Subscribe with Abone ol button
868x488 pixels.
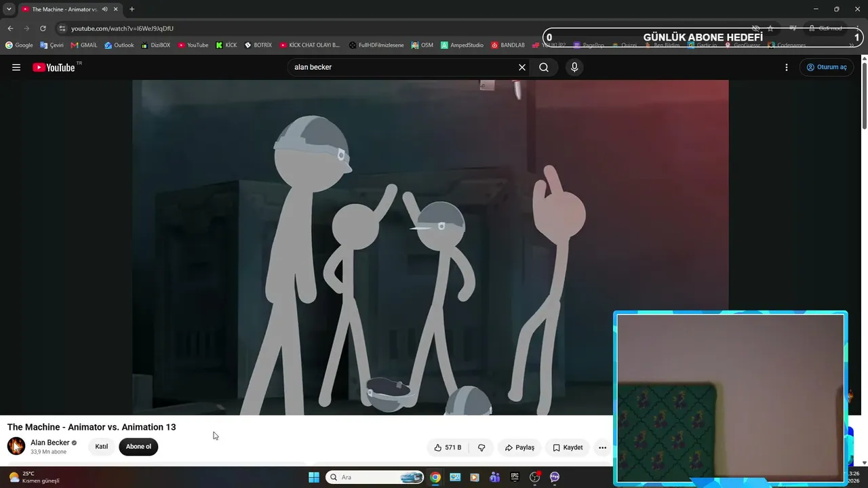pyautogui.click(x=138, y=447)
